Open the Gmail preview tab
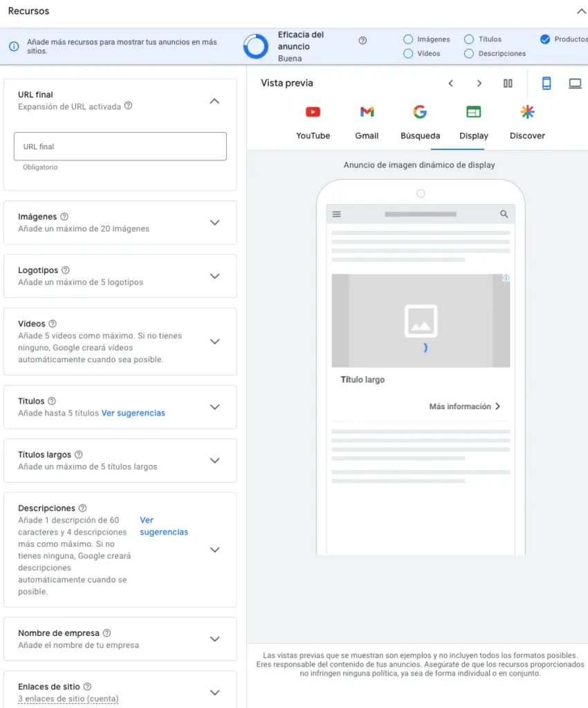This screenshot has width=588, height=708. tap(367, 122)
